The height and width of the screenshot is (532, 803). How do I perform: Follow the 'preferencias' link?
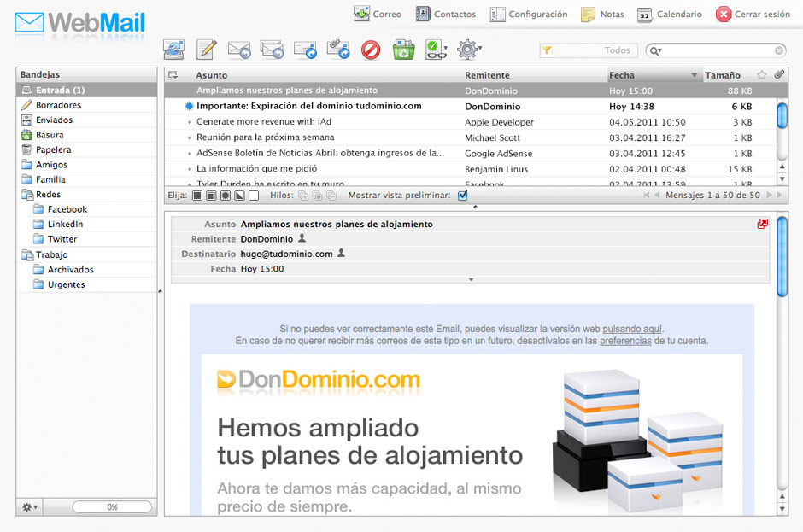625,341
